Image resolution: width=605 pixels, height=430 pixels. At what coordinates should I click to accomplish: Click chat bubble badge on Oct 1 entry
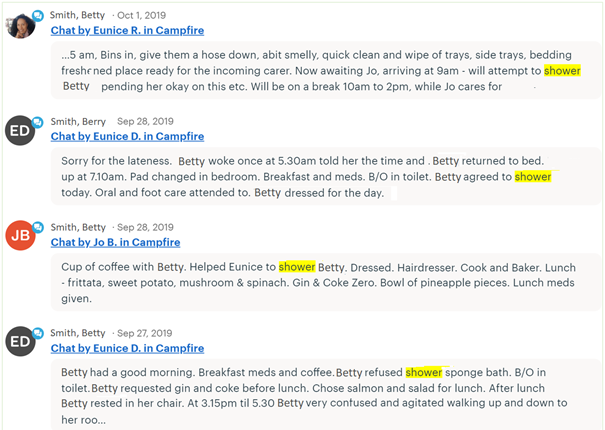pyautogui.click(x=37, y=16)
